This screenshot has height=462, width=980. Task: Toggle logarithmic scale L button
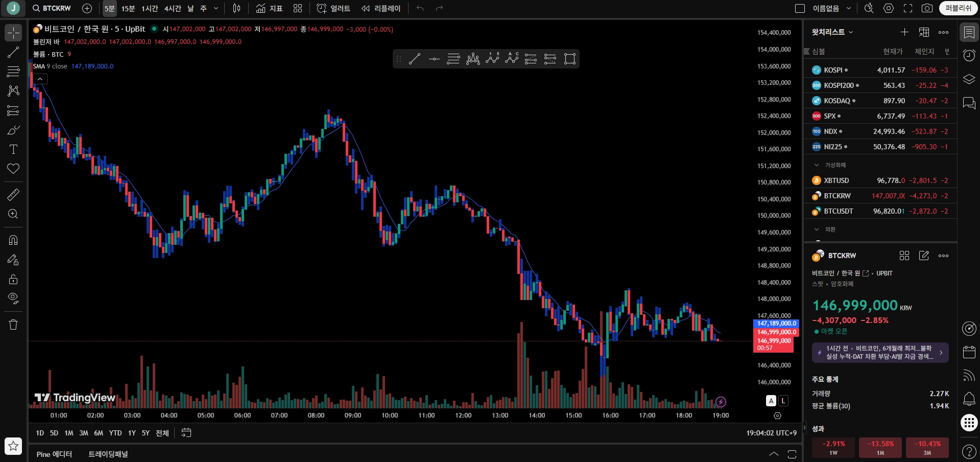click(783, 401)
